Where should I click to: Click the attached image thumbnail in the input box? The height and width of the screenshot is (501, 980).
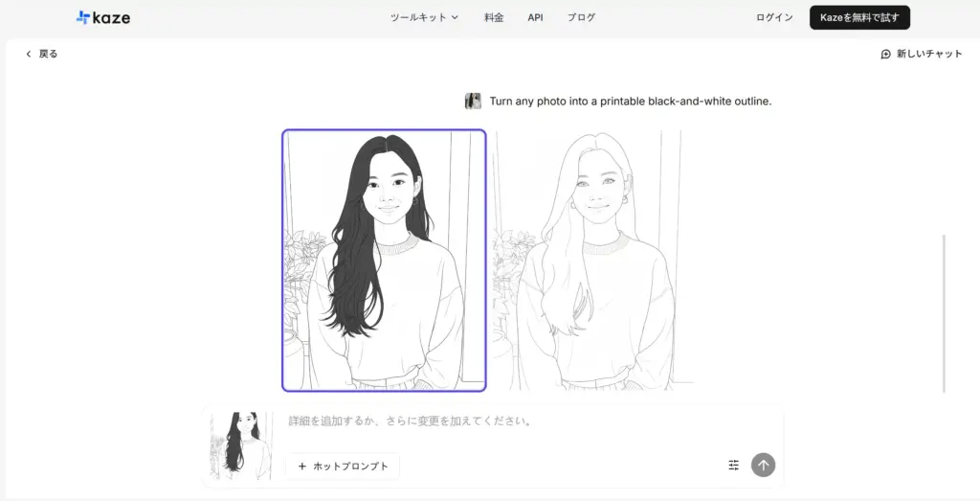pos(242,446)
